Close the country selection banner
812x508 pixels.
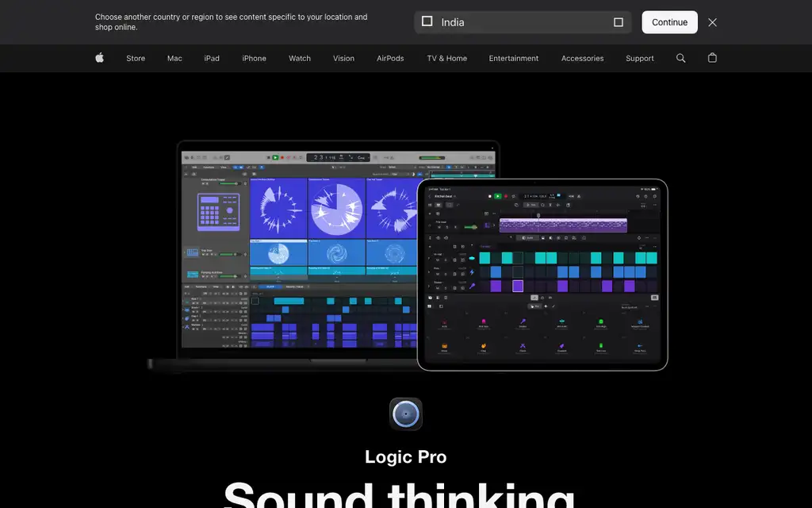pos(712,22)
